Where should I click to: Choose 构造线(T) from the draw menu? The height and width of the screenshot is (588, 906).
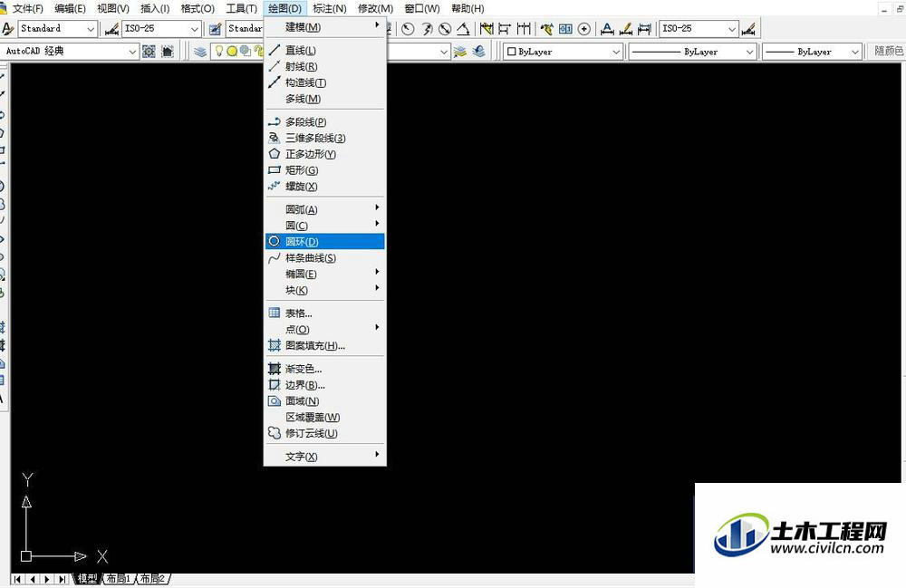[x=324, y=82]
